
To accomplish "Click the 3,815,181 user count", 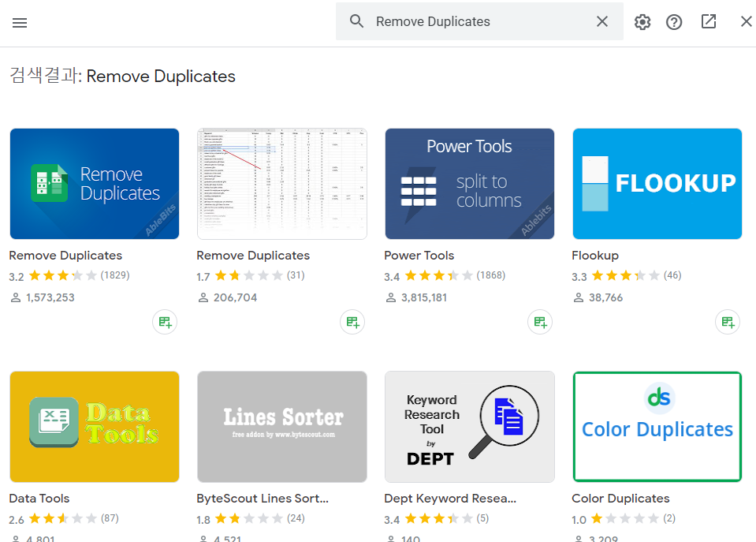I will pyautogui.click(x=424, y=297).
